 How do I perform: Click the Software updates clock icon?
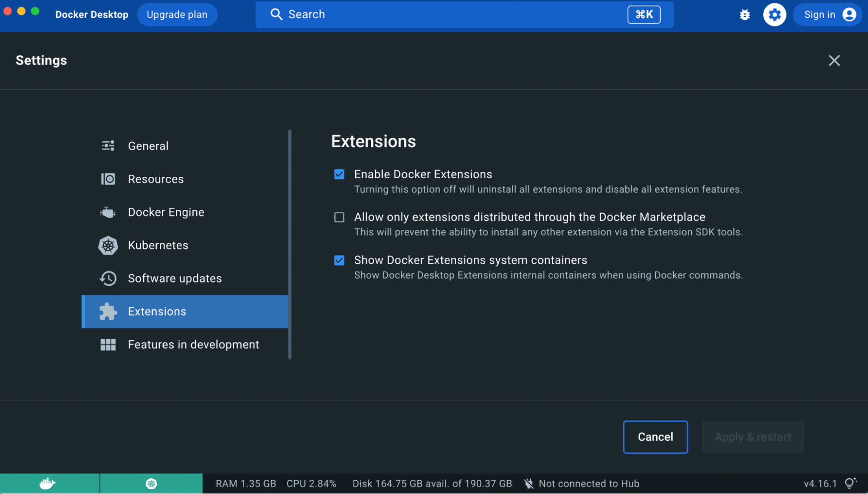point(108,278)
